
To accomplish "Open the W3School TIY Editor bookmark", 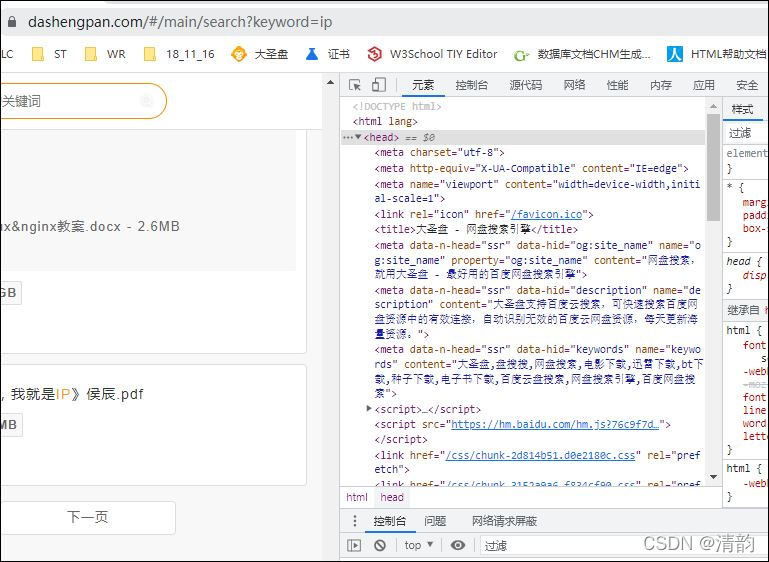I will (432, 54).
